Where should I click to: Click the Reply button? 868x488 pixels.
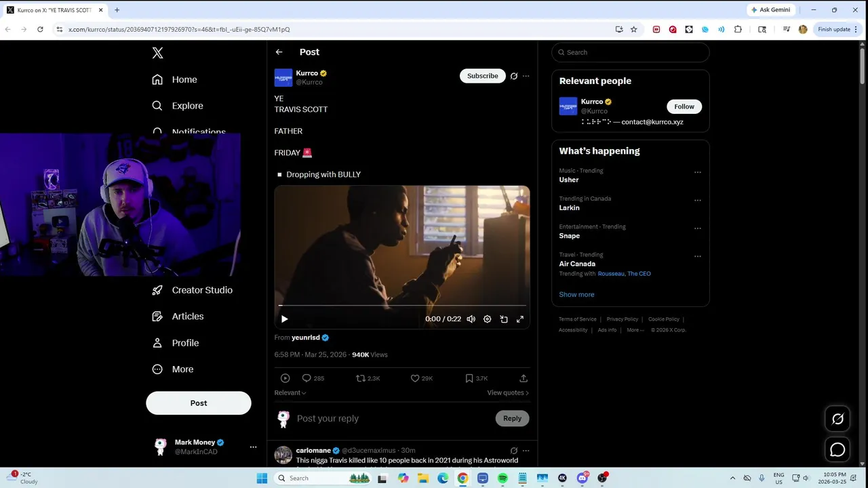coord(513,418)
